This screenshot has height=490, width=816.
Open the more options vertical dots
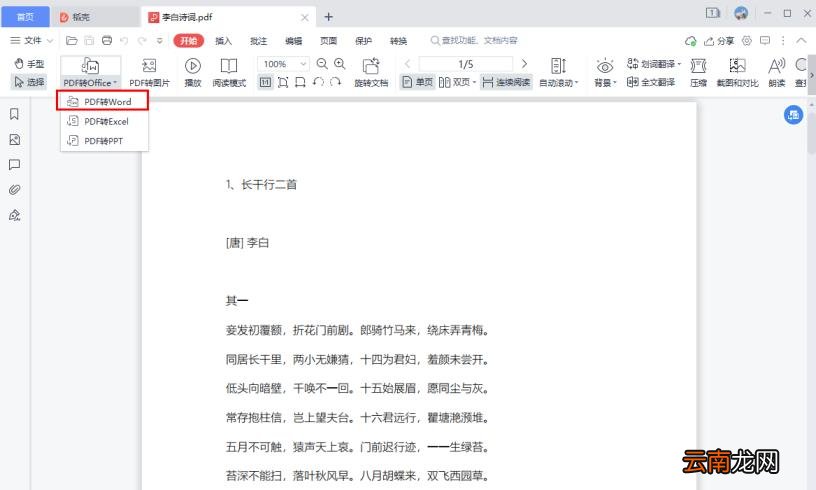783,40
